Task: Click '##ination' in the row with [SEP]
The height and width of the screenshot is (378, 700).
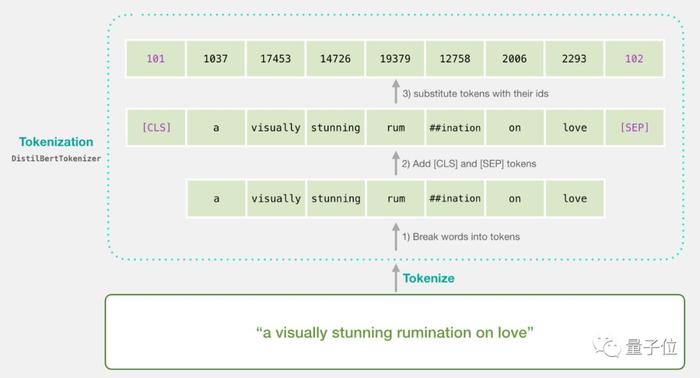Action: pyautogui.click(x=455, y=128)
